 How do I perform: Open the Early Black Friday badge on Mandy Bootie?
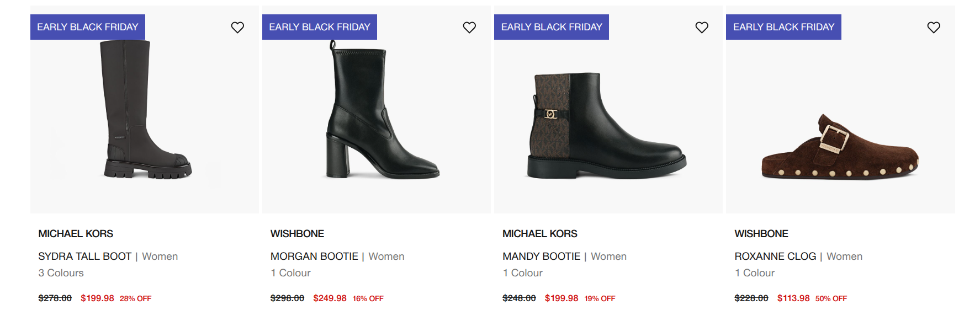[x=552, y=26]
